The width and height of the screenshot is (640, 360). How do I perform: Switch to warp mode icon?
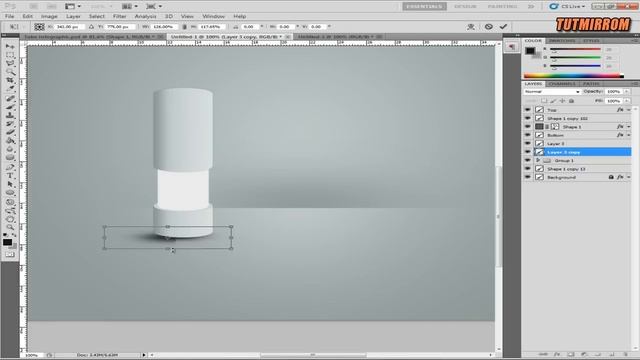click(471, 27)
